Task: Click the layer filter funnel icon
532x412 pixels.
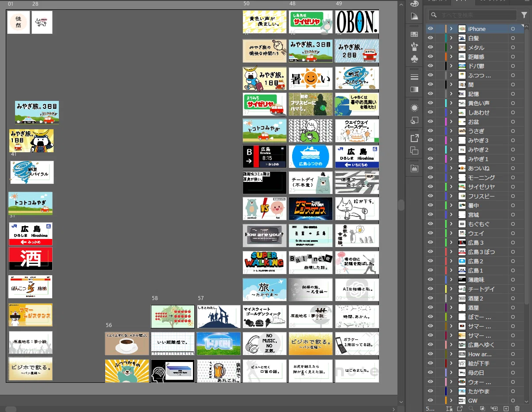Action: tap(524, 15)
